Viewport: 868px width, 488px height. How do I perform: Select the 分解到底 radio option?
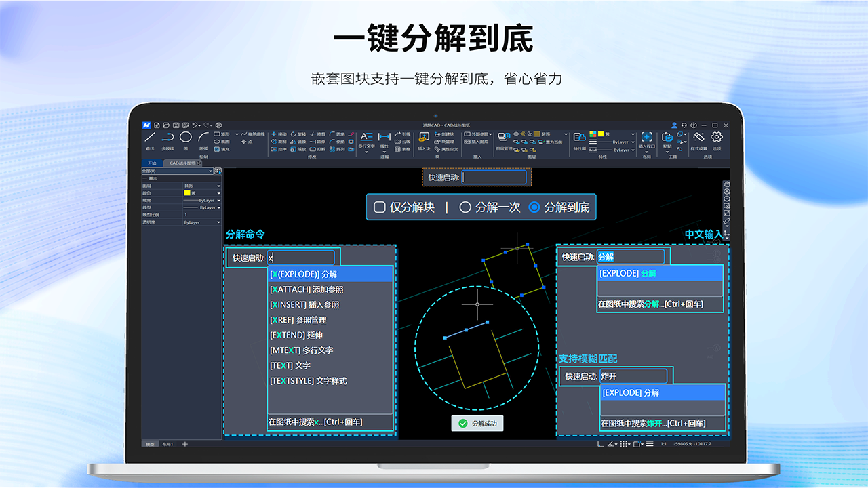click(534, 207)
